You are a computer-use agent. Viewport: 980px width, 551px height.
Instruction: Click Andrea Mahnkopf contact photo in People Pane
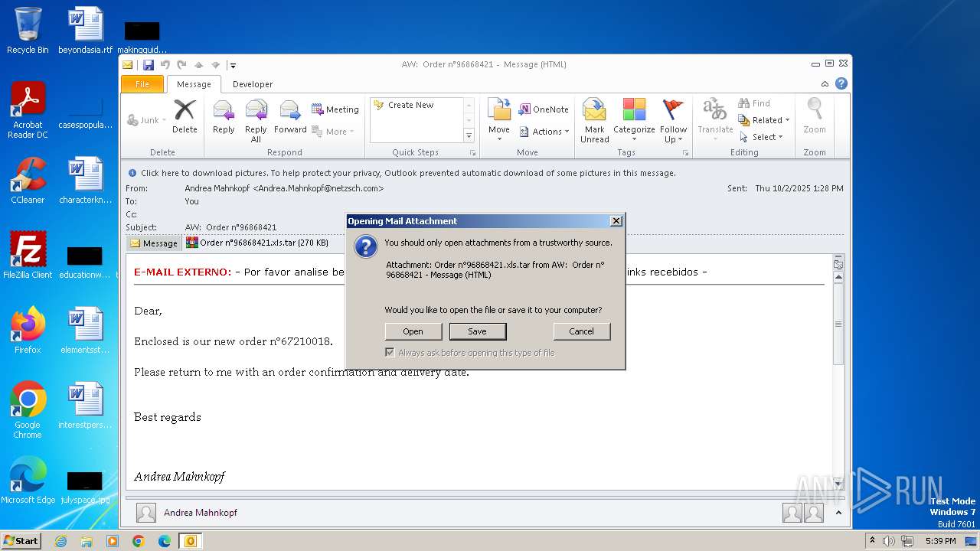point(145,513)
